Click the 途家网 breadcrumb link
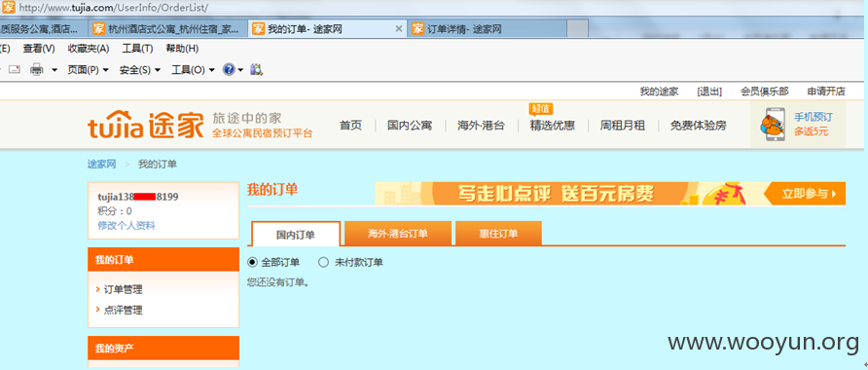Screen dimensions: 868x370 102,164
